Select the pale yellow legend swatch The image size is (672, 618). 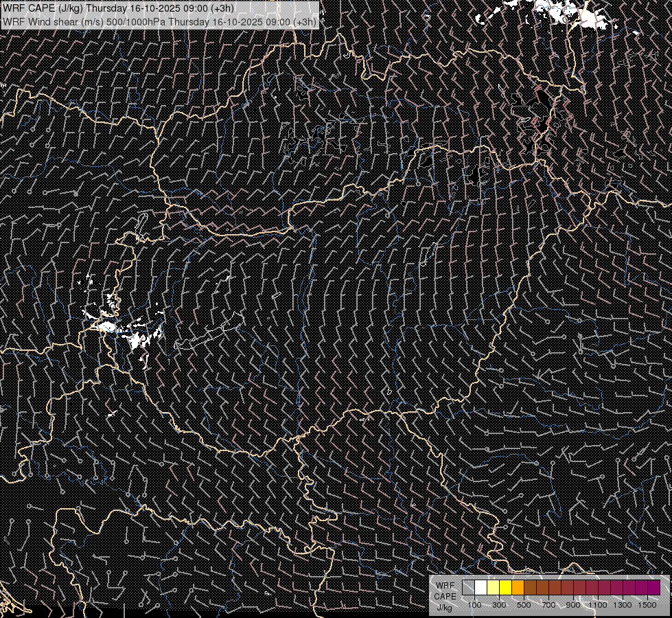pos(494,588)
